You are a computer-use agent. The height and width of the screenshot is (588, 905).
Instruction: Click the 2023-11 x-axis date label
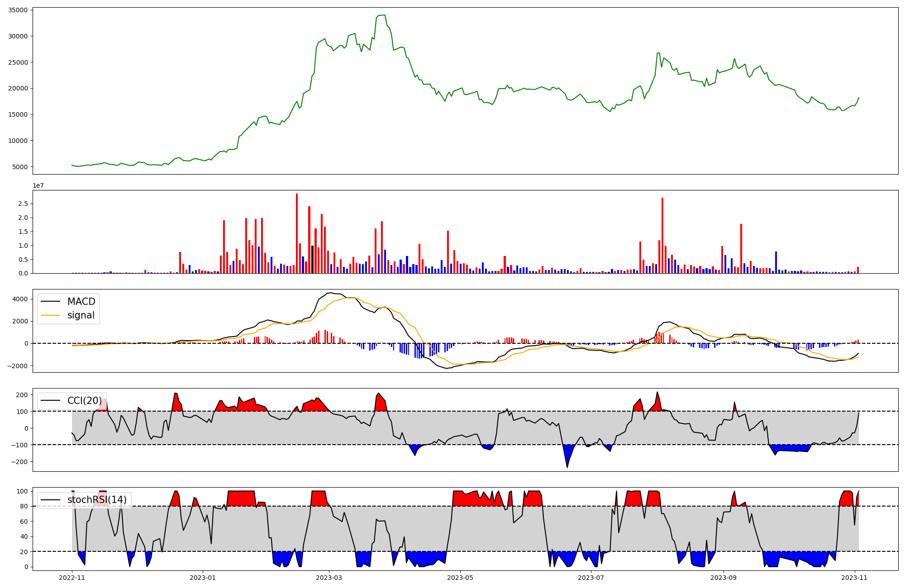[854, 578]
